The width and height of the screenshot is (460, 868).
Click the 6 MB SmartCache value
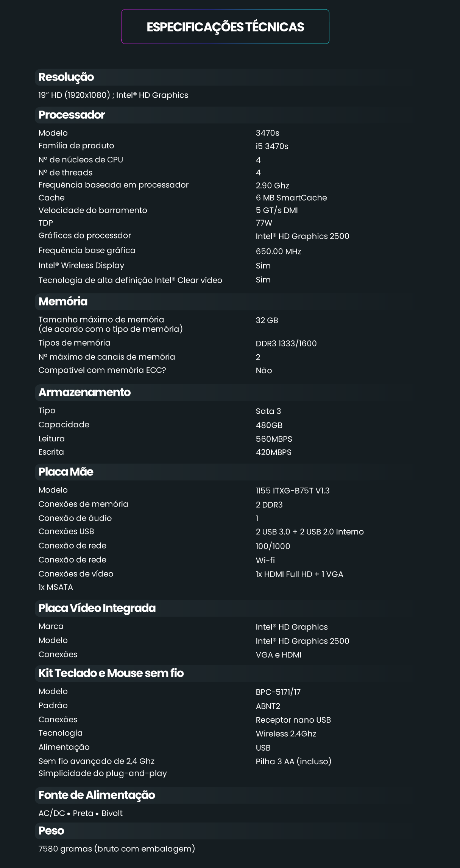(291, 198)
